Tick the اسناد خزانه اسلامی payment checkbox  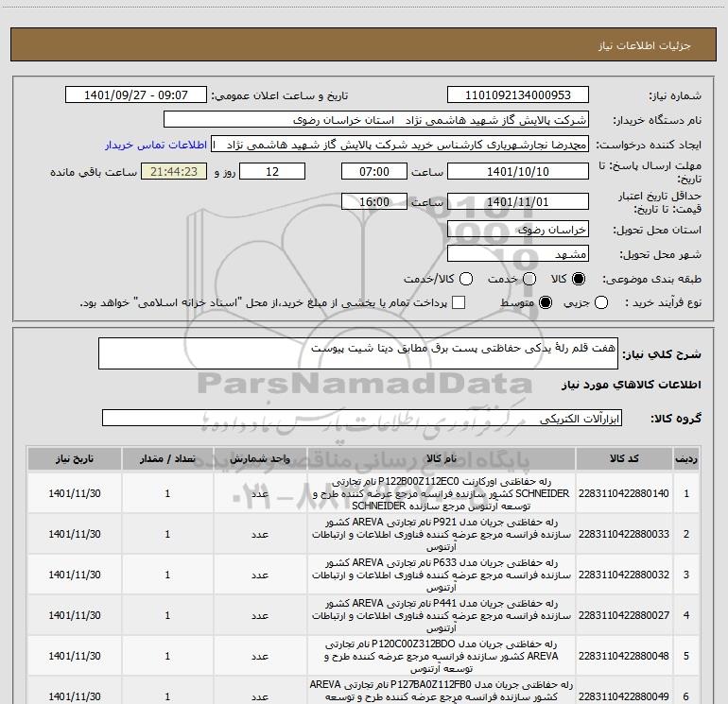pyautogui.click(x=459, y=303)
